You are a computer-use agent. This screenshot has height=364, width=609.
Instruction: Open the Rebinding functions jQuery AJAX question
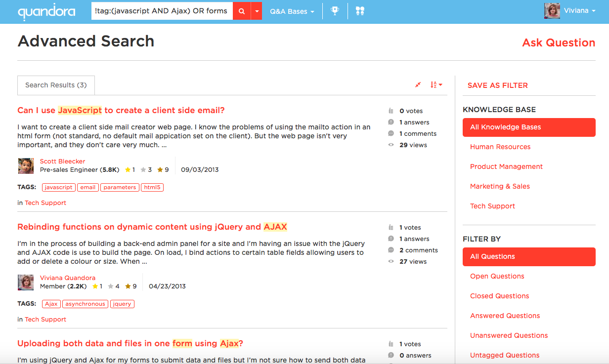point(152,227)
